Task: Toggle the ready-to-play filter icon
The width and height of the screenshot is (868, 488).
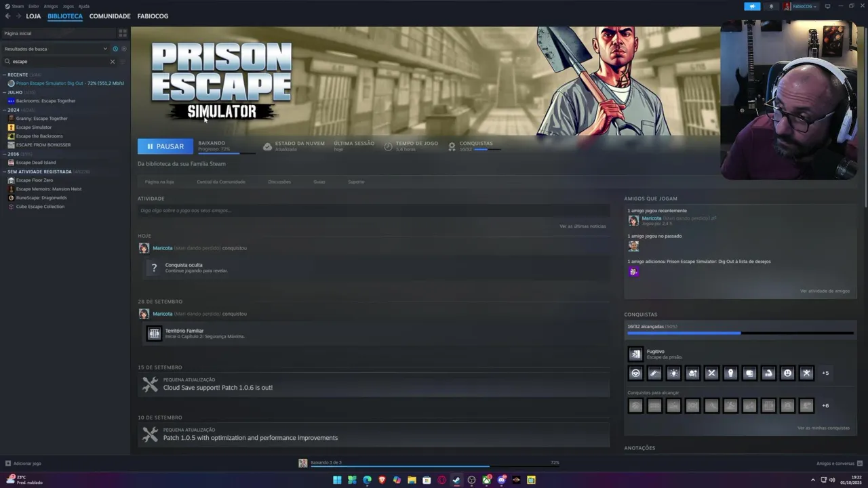Action: (123, 49)
